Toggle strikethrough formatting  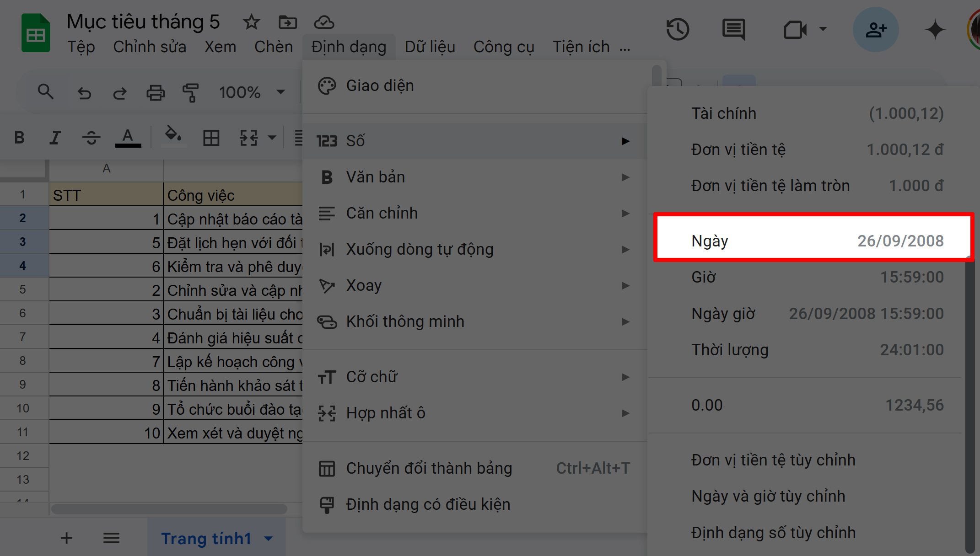tap(91, 137)
